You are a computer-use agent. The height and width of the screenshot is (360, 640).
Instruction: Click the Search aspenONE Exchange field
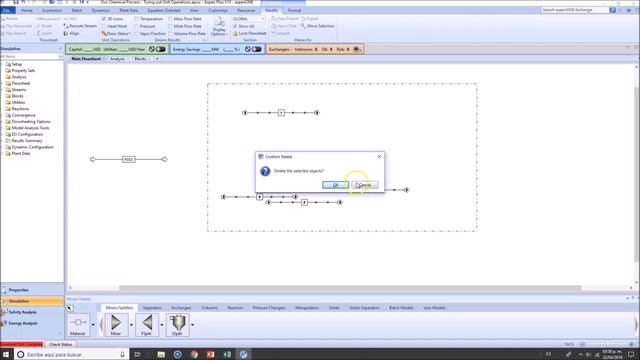tap(575, 10)
